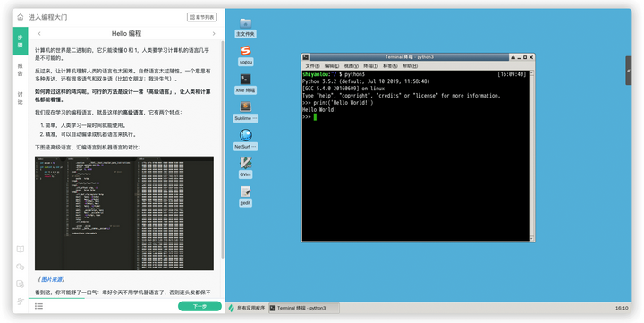Click the 'Python 3.5.2' version line in Terminal

[366, 81]
